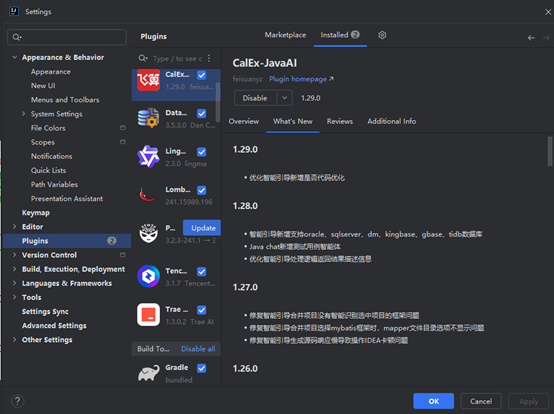Open the help question mark icon

(x=18, y=401)
